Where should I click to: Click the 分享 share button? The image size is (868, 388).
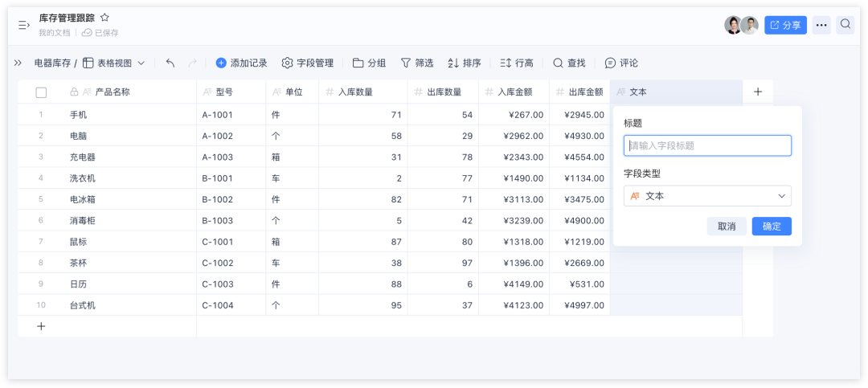coord(785,25)
